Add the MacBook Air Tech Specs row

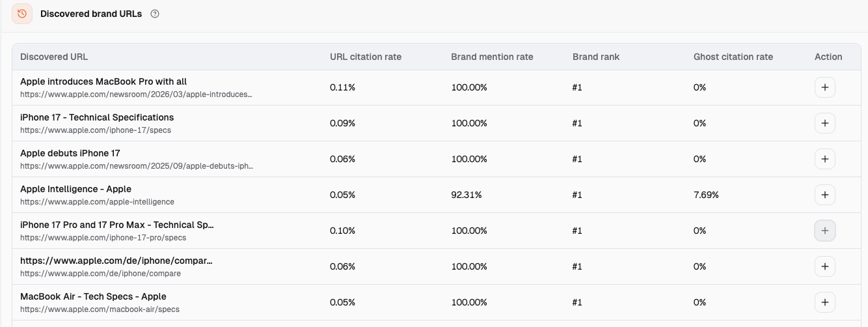pos(825,302)
